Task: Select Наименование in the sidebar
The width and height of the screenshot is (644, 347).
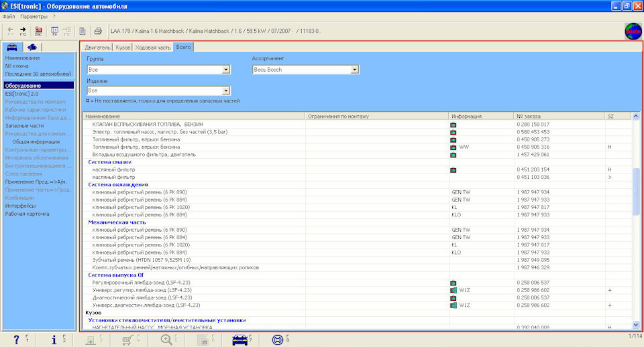Action: (23, 58)
